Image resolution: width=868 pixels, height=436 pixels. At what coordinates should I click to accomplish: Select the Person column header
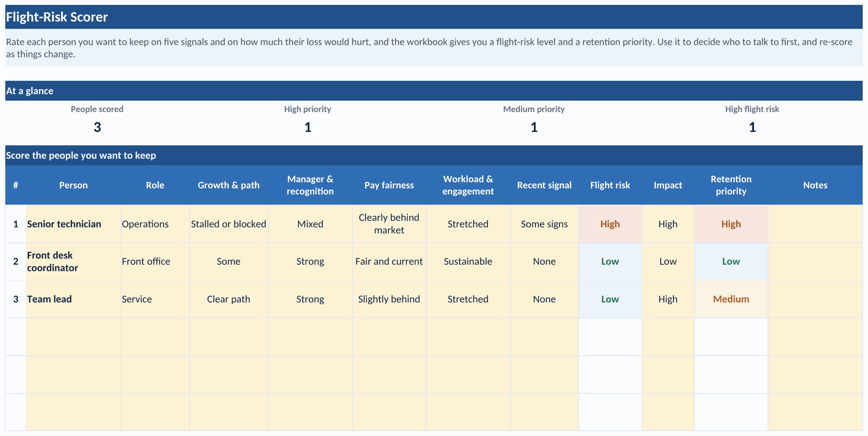[x=74, y=185]
